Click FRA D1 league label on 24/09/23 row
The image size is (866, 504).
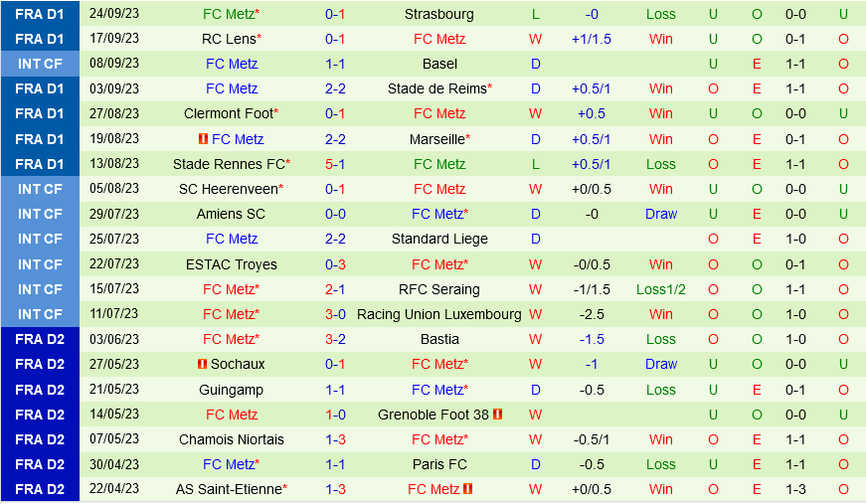pyautogui.click(x=40, y=14)
